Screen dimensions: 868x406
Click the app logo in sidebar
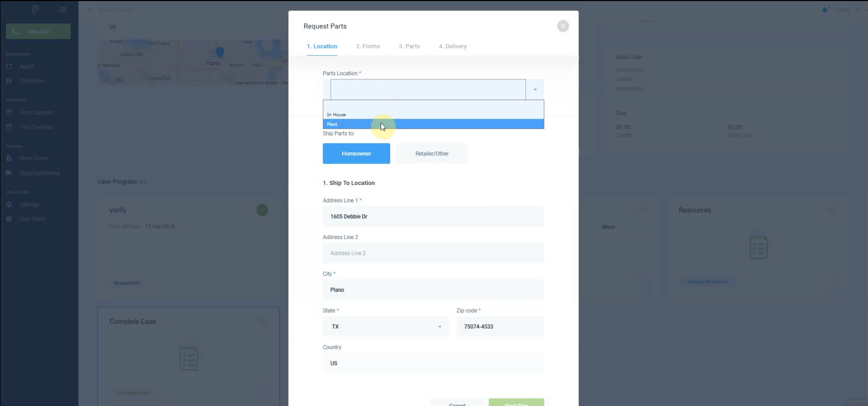tap(35, 10)
